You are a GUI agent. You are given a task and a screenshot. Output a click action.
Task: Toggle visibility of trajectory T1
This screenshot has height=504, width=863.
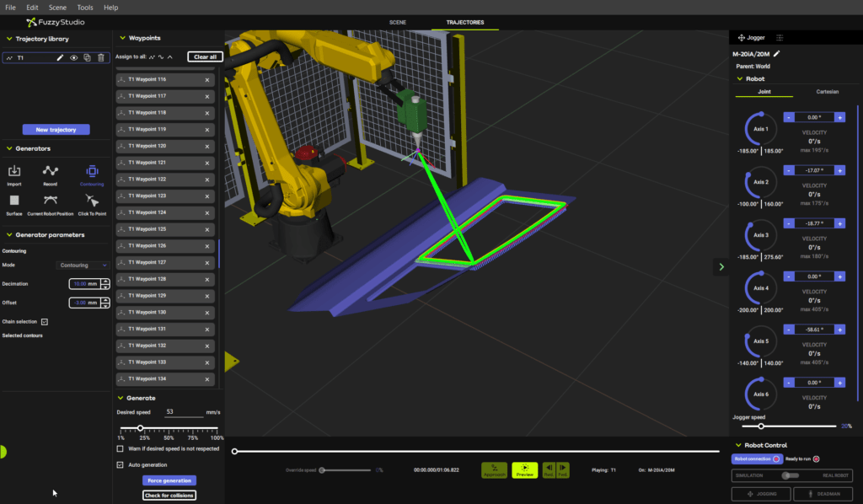(x=74, y=57)
